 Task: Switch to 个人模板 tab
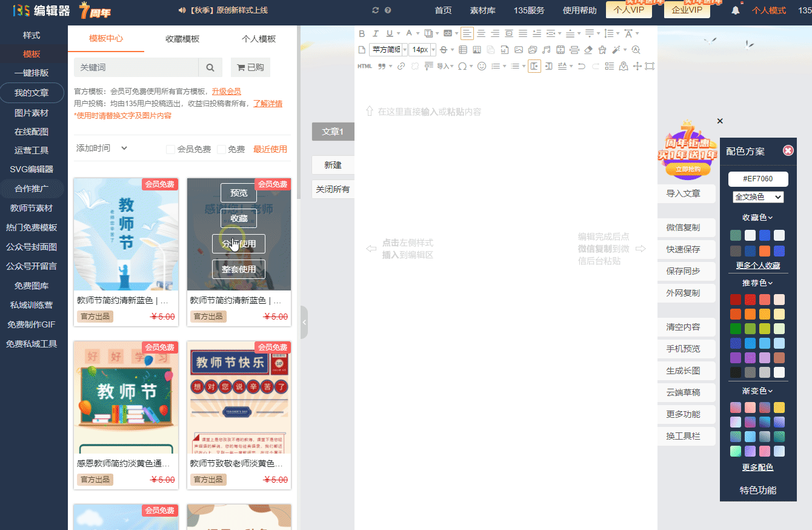point(259,39)
